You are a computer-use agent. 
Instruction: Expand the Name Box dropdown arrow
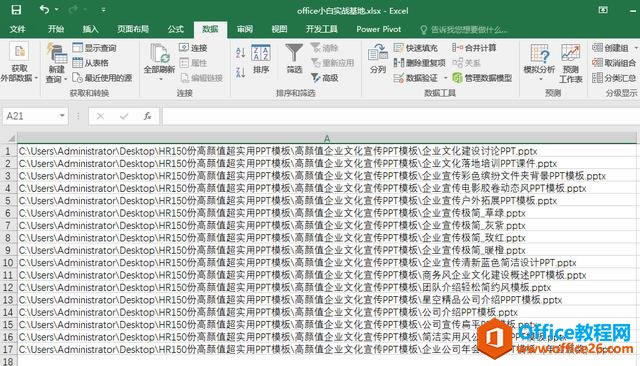click(x=62, y=116)
